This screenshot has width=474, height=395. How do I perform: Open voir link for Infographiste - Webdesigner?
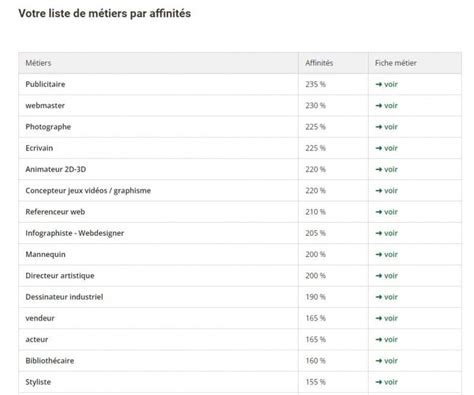coord(387,233)
